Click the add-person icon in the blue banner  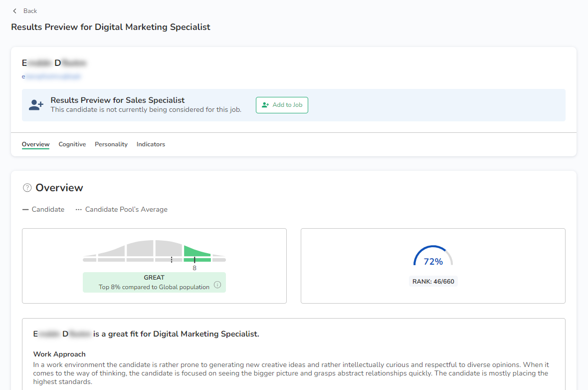point(36,105)
